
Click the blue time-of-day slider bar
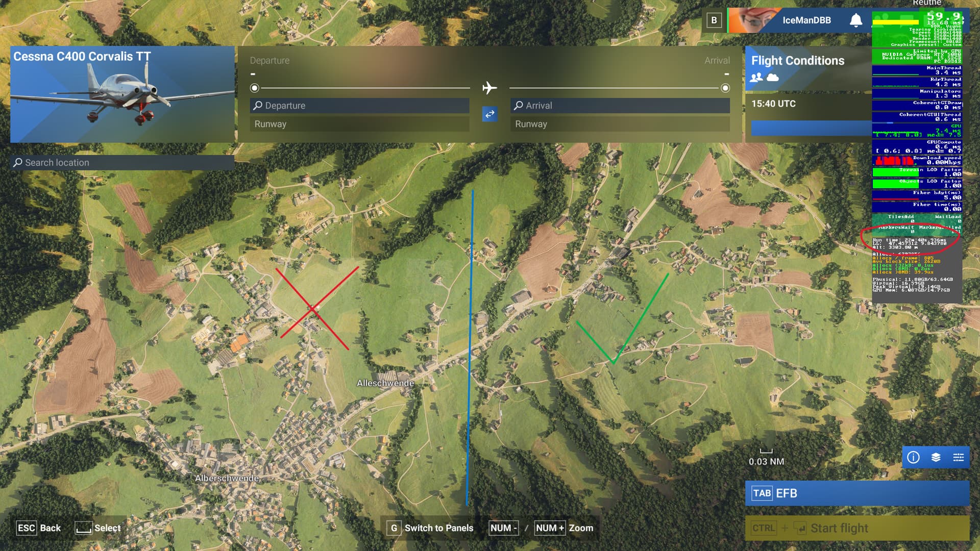click(811, 128)
